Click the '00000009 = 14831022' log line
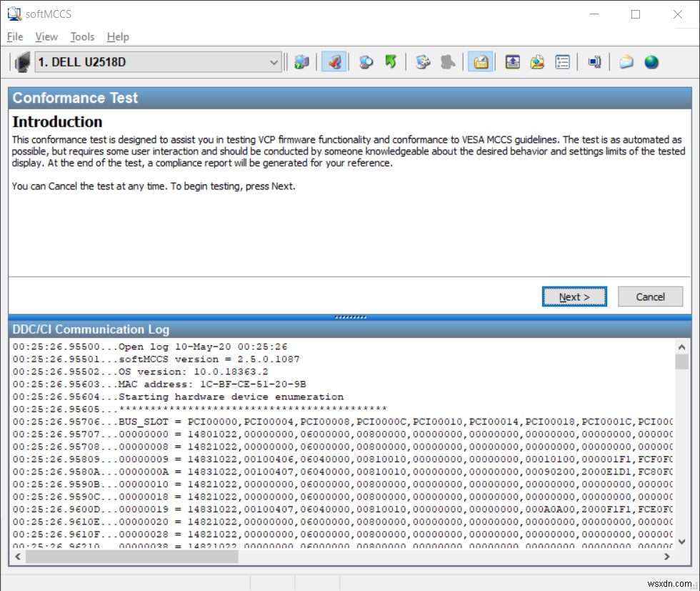The image size is (700, 591). 342,460
